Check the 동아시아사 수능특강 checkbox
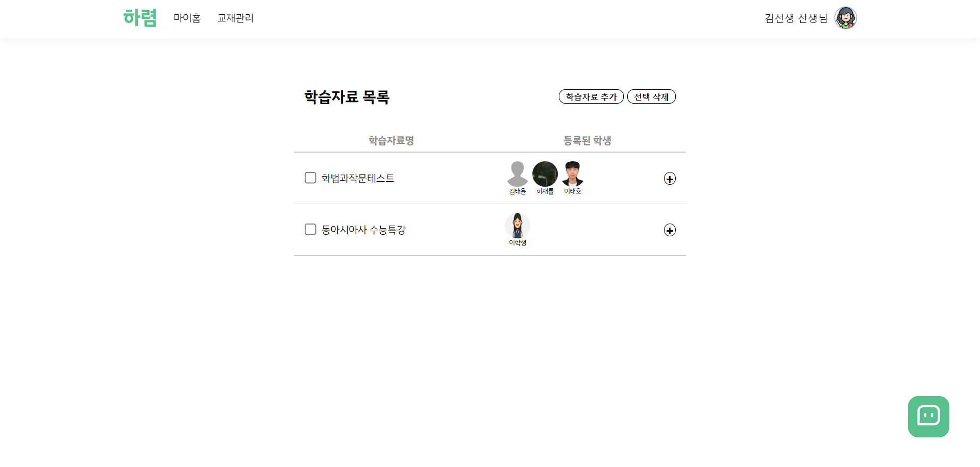The width and height of the screenshot is (980, 467). tap(310, 230)
